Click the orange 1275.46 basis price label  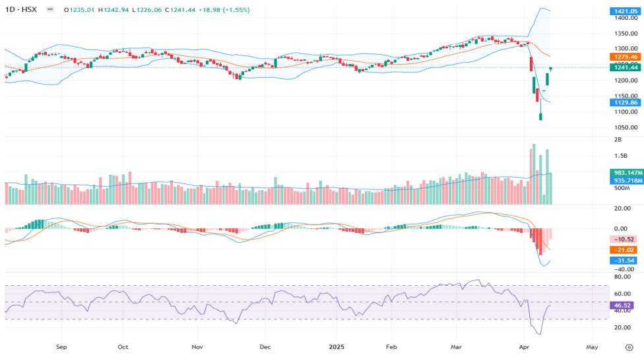point(624,57)
